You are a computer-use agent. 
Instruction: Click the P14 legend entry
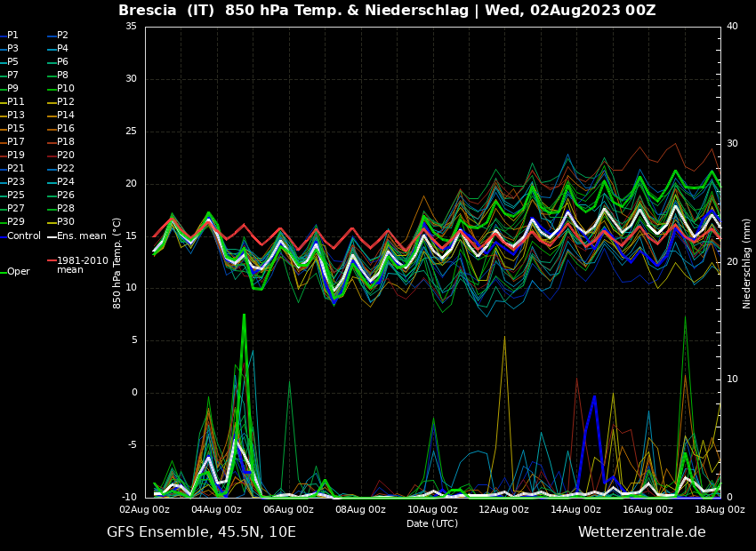click(x=60, y=116)
